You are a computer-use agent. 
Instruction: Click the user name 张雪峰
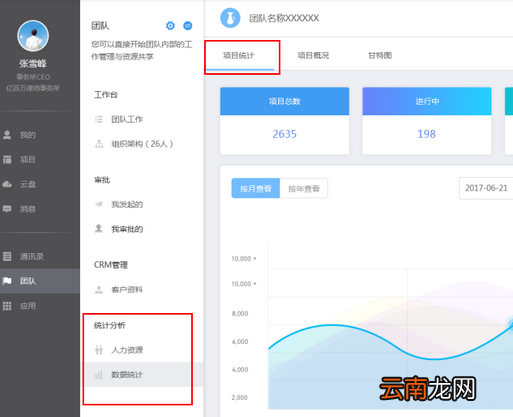pos(33,64)
